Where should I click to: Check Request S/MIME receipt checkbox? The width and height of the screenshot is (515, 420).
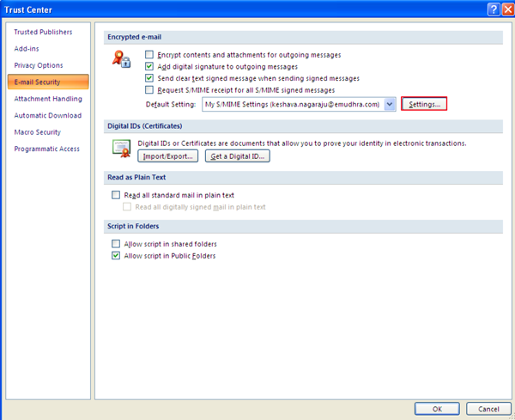149,89
